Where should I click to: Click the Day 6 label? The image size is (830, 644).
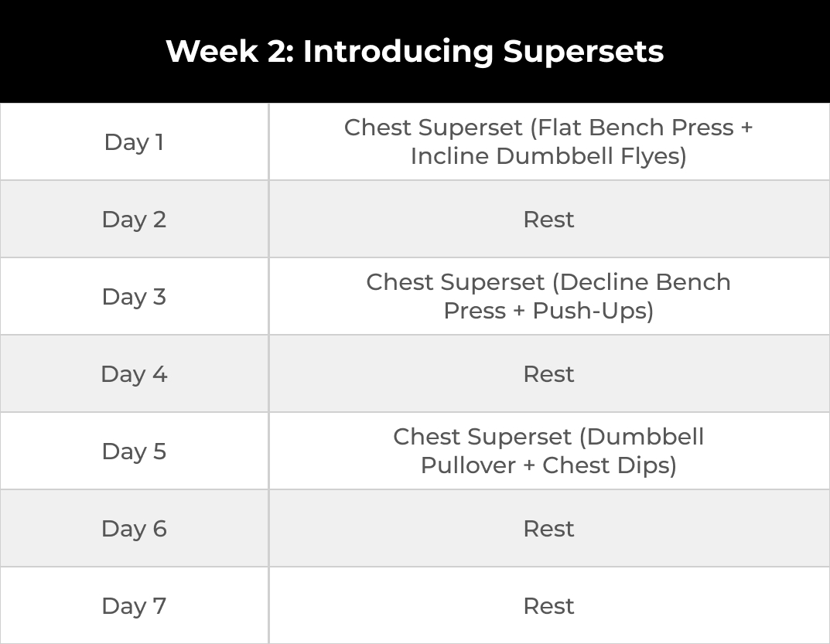tap(134, 529)
